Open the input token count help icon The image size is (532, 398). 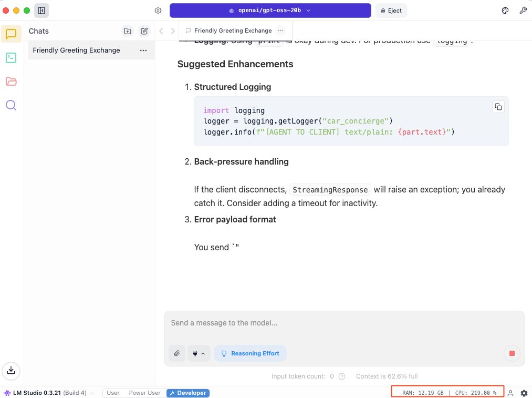click(x=342, y=376)
